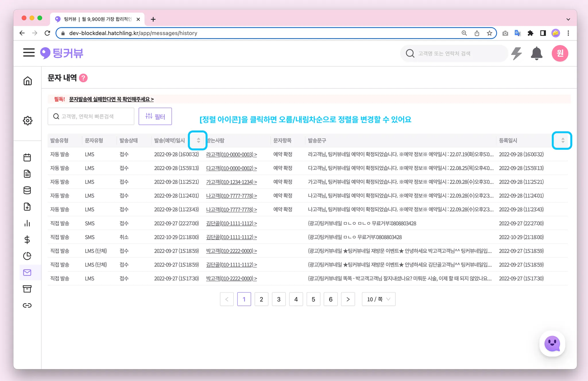Expand the 10 / 쪽 page size dropdown
Image resolution: width=588 pixels, height=381 pixels.
click(378, 299)
